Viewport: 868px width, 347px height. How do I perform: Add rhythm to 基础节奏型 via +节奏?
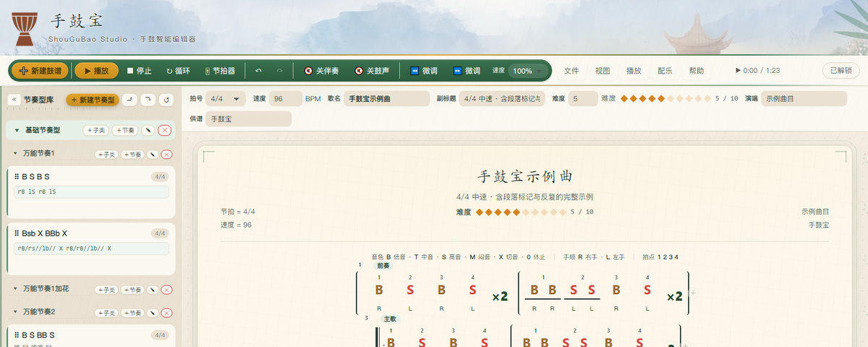pyautogui.click(x=124, y=131)
